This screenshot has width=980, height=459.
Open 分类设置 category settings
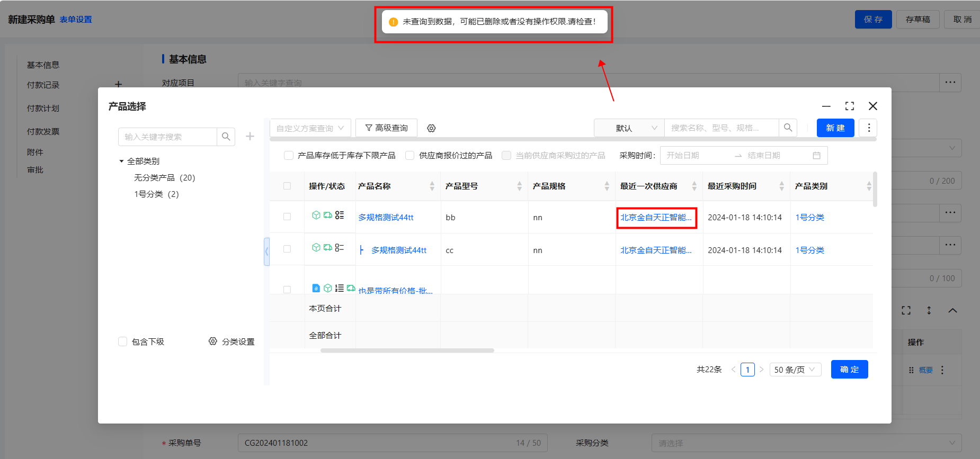[231, 341]
